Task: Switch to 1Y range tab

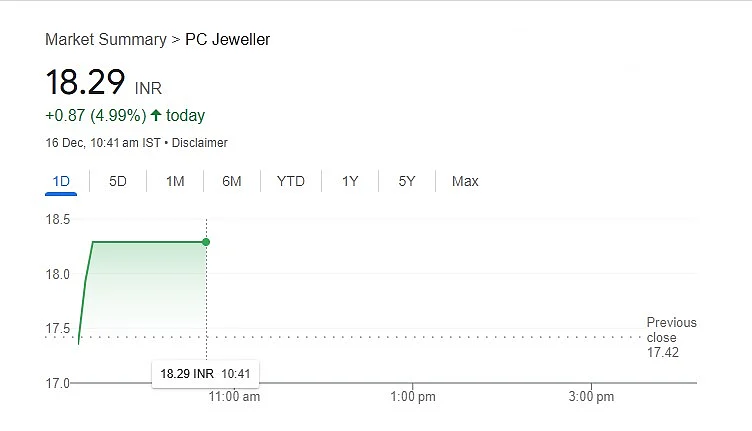Action: pyautogui.click(x=350, y=181)
